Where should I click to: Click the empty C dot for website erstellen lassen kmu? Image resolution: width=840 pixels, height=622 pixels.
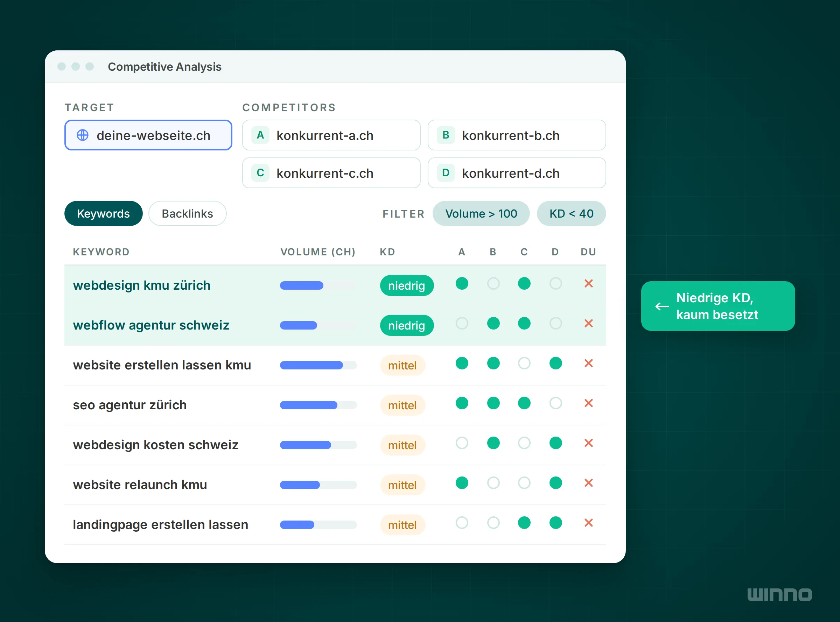(x=524, y=363)
